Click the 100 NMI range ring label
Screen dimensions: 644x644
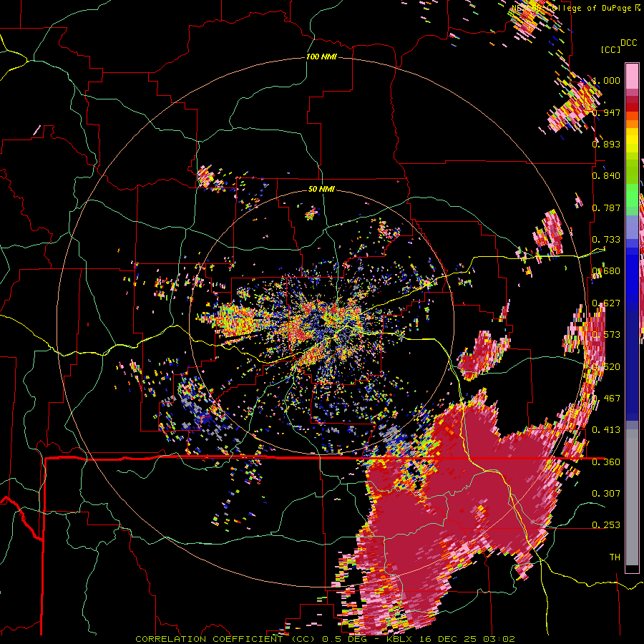(x=321, y=57)
